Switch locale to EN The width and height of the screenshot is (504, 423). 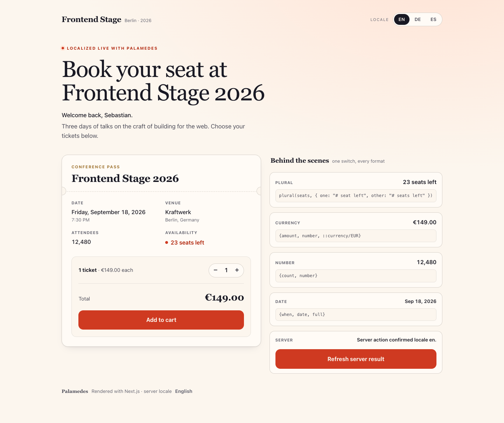(401, 20)
